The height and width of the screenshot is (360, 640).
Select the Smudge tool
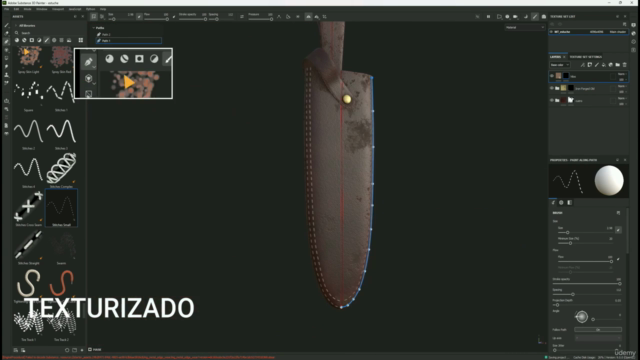(x=7, y=67)
